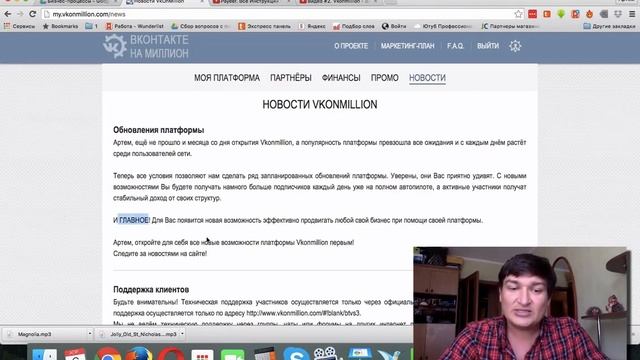Screen dimensions: 640x360
Task: Switch to ПАРТНЁРЫ tab
Action: point(291,78)
